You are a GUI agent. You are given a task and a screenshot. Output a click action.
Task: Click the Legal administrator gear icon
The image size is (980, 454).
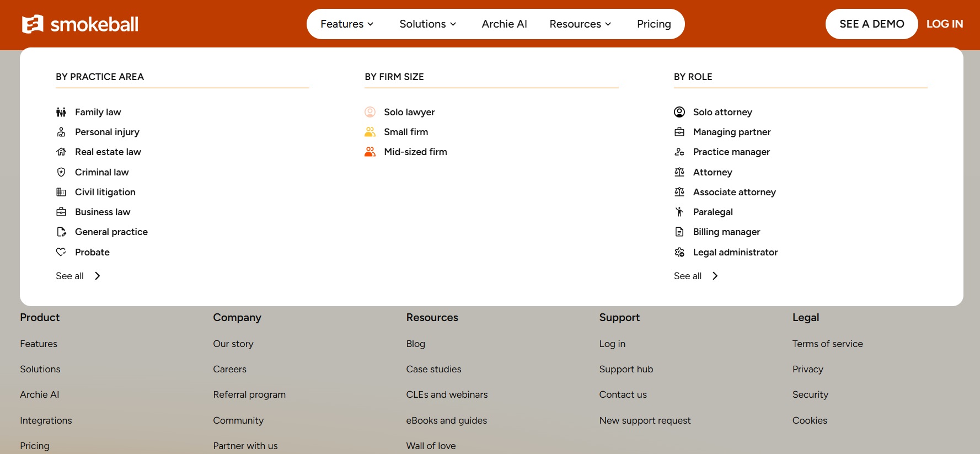(x=679, y=252)
